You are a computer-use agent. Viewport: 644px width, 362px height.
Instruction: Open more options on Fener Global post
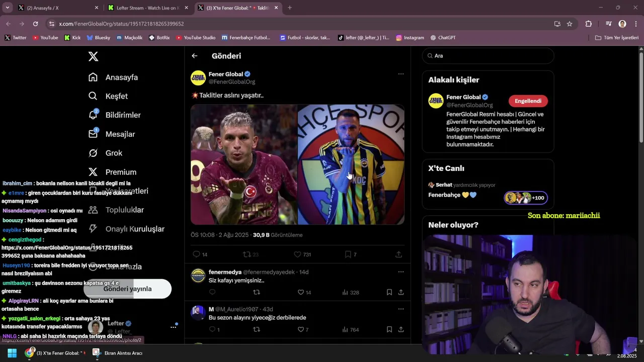pos(400,74)
